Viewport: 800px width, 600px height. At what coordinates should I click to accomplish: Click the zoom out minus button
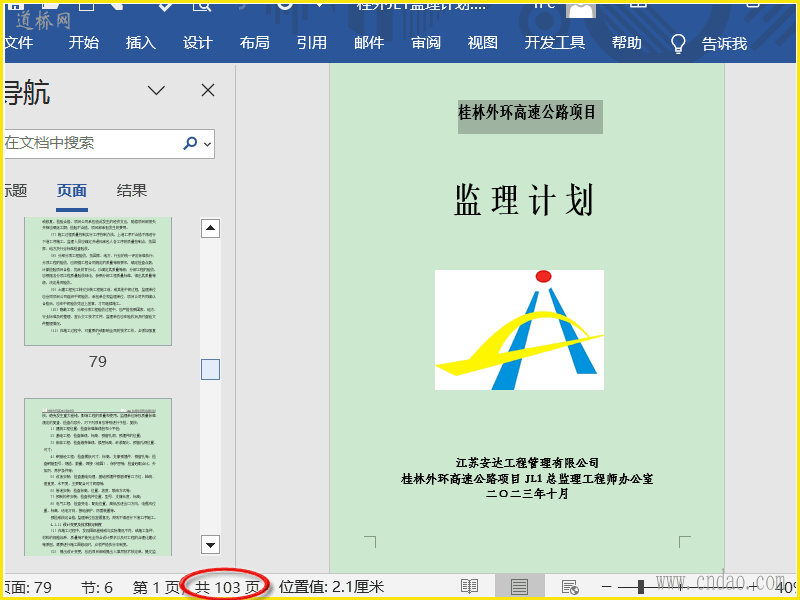tap(607, 588)
